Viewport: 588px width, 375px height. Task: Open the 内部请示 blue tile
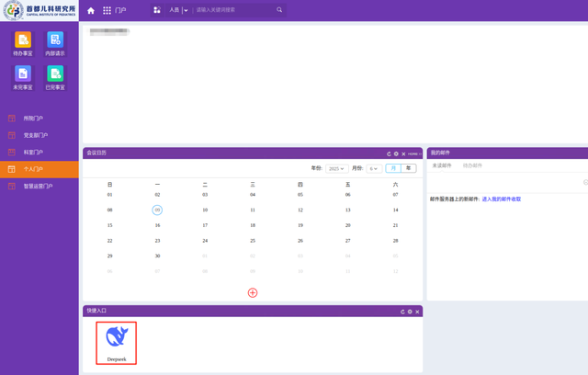tap(55, 44)
